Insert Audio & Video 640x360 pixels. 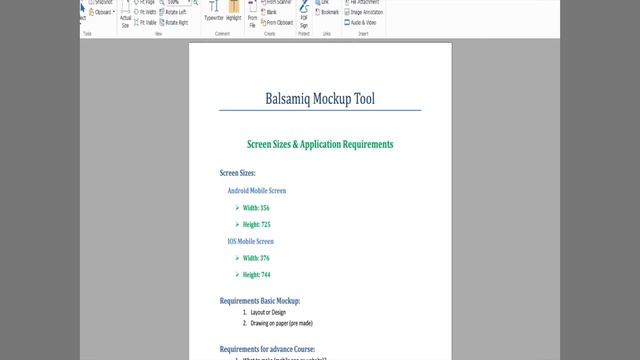360,22
